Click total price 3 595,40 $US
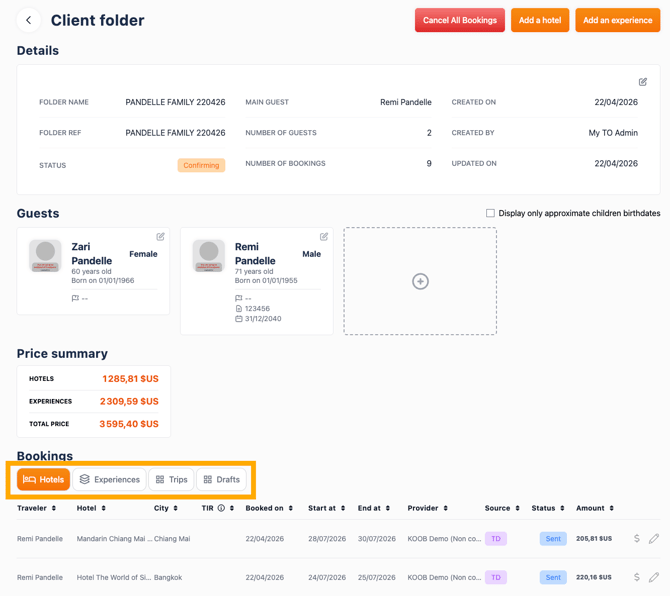The image size is (670, 596). click(x=129, y=424)
